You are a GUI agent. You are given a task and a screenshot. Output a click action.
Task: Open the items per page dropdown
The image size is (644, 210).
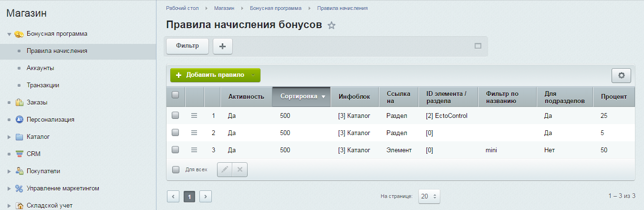429,196
